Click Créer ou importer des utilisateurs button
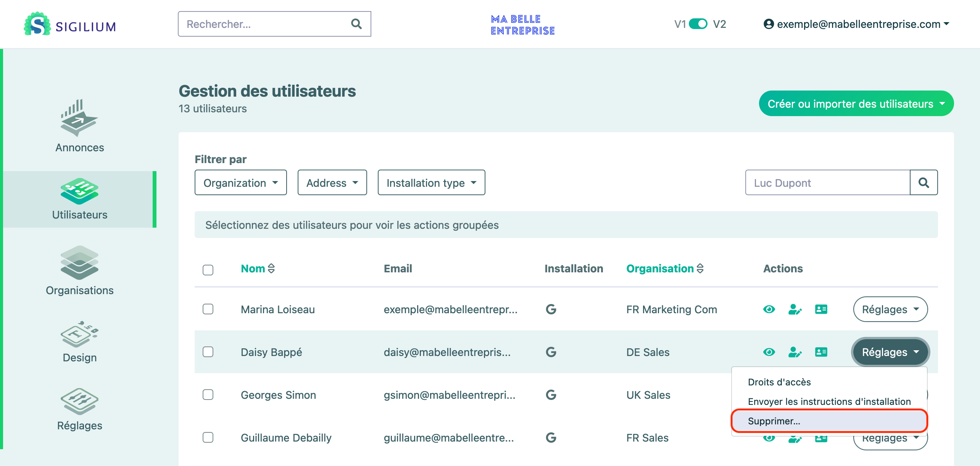 tap(856, 104)
